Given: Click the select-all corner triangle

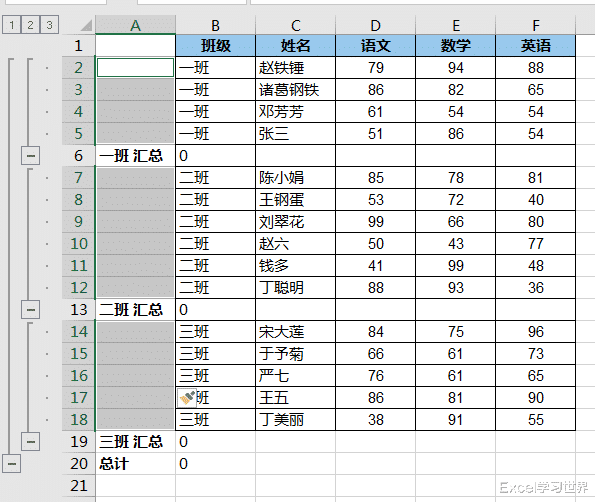Looking at the screenshot, I should pyautogui.click(x=87, y=25).
